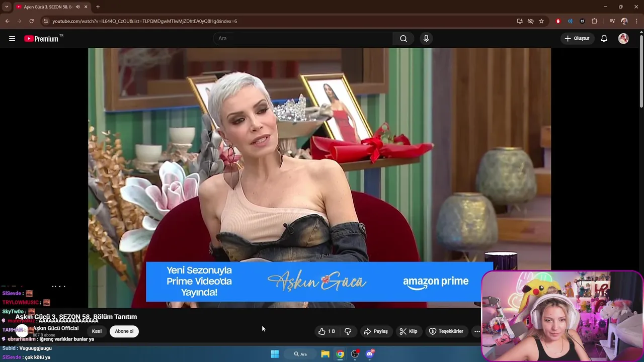
Task: Click the crossed-eye tracking protection icon
Action: click(530, 21)
